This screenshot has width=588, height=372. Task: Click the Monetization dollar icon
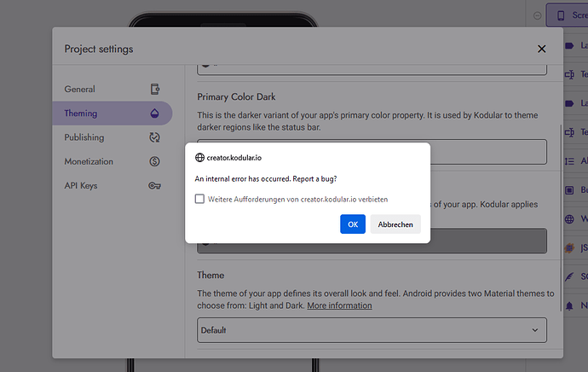point(154,161)
